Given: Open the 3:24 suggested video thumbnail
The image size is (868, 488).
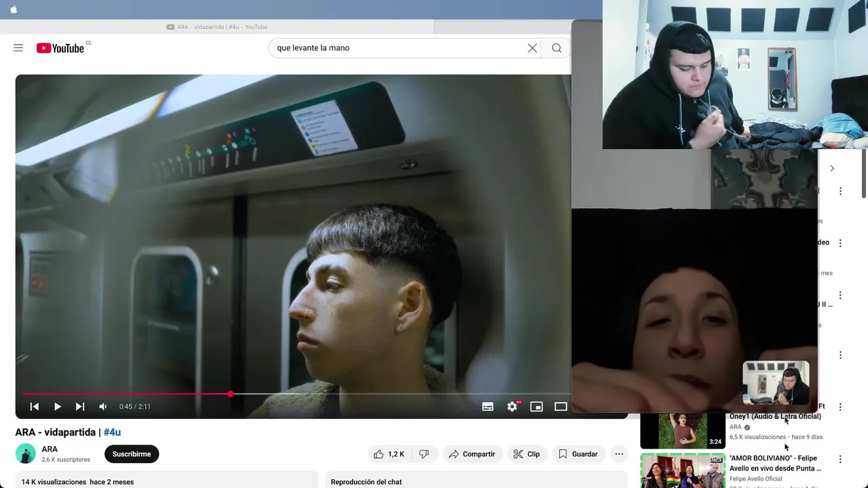Looking at the screenshot, I should coord(683,430).
